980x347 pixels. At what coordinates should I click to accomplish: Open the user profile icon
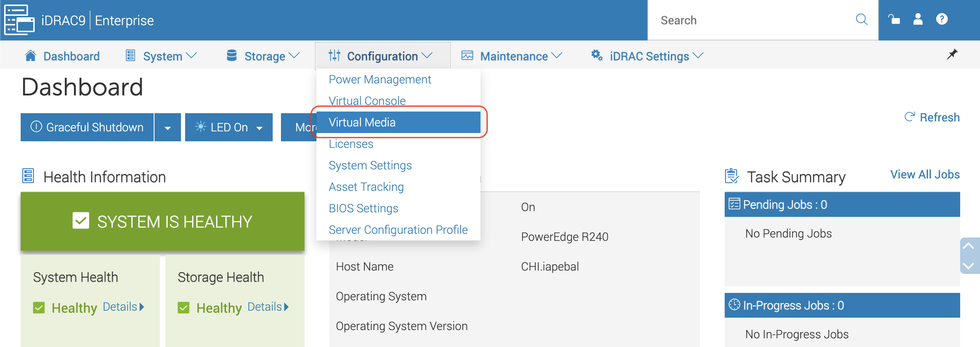[x=918, y=19]
